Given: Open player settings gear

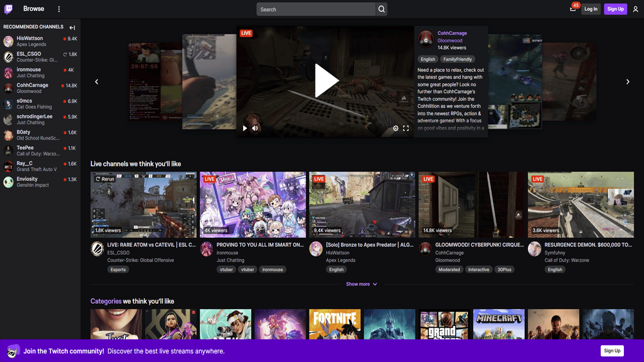Looking at the screenshot, I should click(x=395, y=128).
